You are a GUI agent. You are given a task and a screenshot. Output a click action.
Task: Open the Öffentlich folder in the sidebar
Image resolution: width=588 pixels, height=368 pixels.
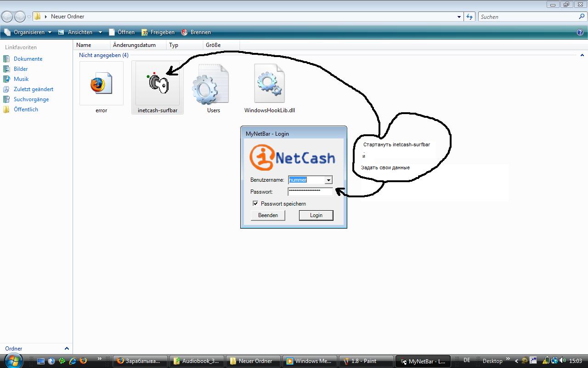pyautogui.click(x=26, y=109)
